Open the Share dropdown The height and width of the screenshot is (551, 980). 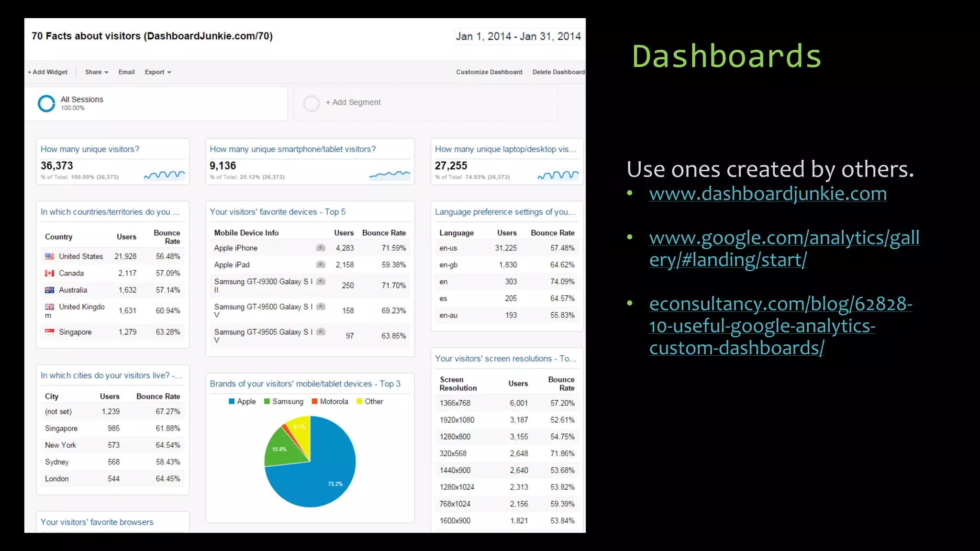click(97, 72)
